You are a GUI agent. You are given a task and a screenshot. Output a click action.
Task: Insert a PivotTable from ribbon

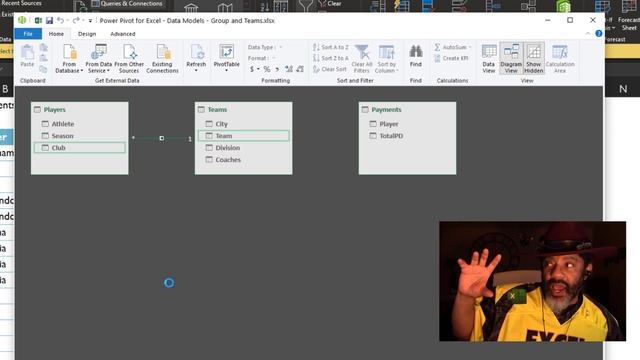pos(227,58)
